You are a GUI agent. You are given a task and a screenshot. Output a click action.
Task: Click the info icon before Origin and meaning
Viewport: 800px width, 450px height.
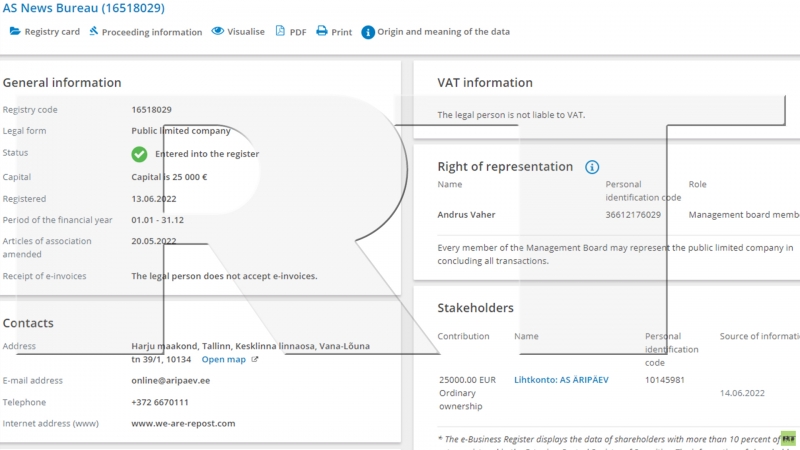pos(368,32)
